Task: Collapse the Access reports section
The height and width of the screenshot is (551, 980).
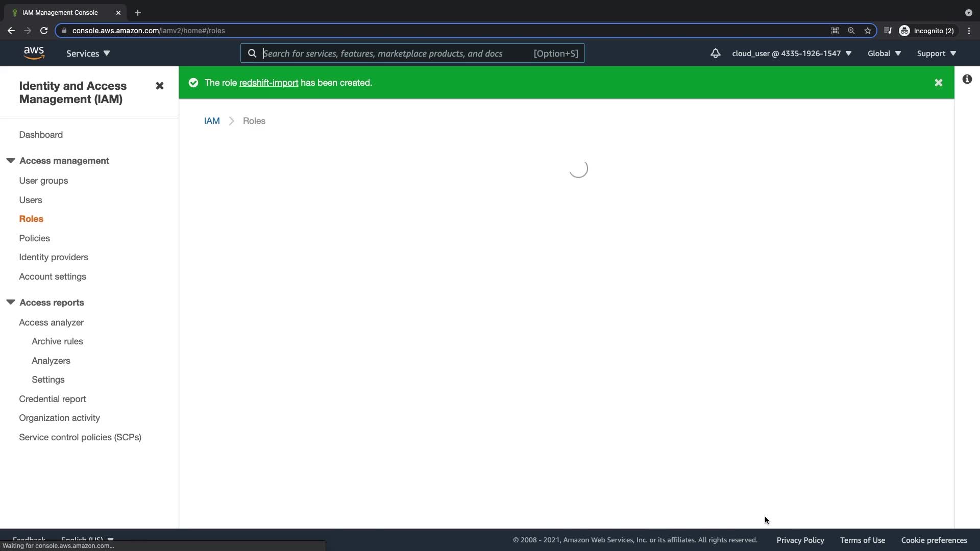Action: [11, 303]
